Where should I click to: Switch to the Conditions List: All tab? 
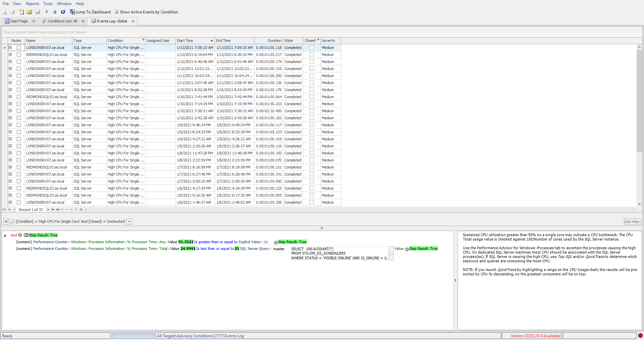pyautogui.click(x=62, y=21)
